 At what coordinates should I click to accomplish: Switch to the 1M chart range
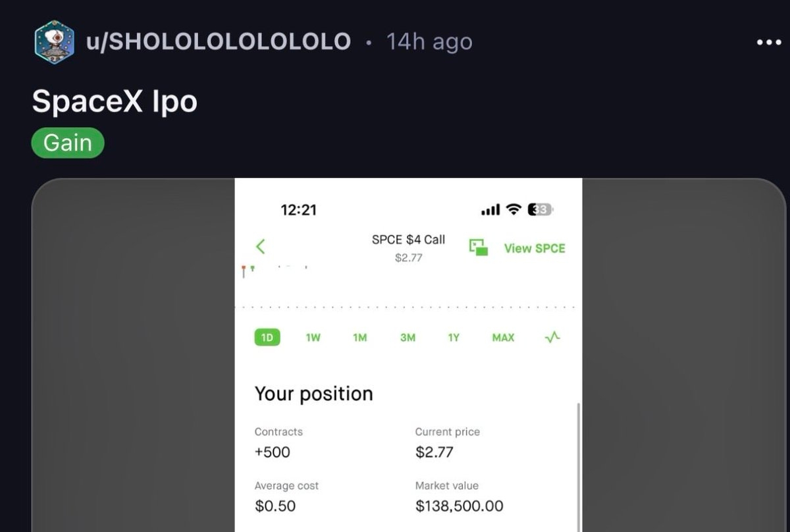[359, 338]
